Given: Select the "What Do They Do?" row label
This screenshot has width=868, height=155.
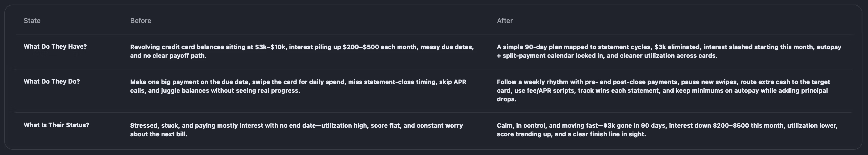Looking at the screenshot, I should [x=52, y=81].
